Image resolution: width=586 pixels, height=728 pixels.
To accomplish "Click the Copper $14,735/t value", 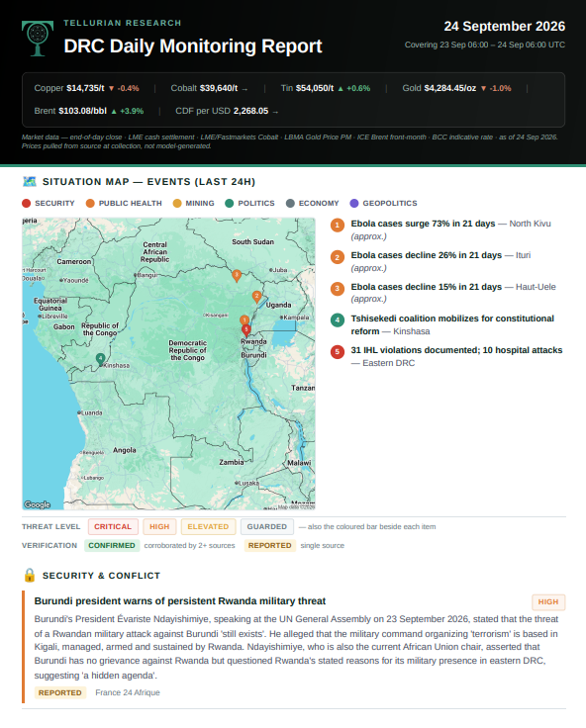I will coord(85,88).
